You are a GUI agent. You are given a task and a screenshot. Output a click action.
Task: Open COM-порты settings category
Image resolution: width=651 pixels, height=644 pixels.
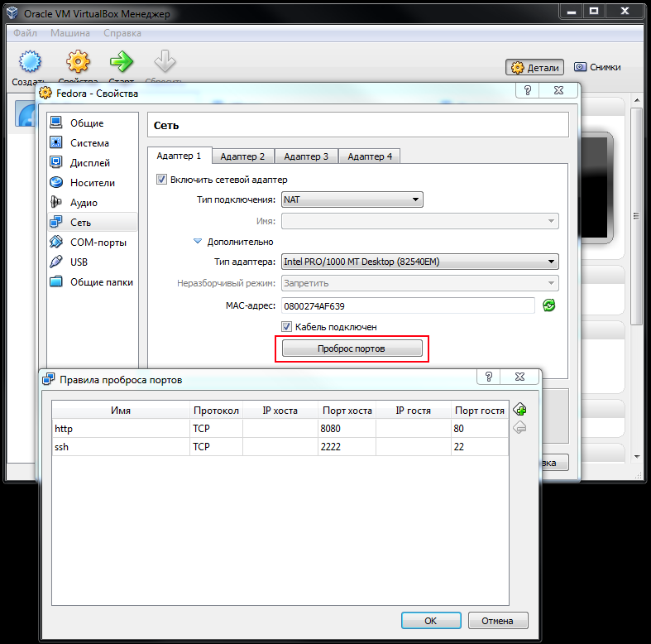[93, 243]
